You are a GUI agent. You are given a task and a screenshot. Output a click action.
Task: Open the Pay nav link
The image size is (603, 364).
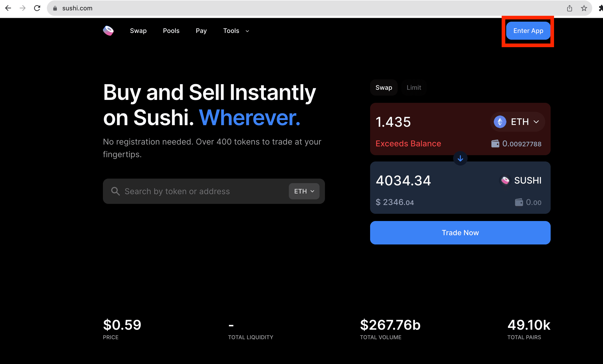[x=201, y=31]
